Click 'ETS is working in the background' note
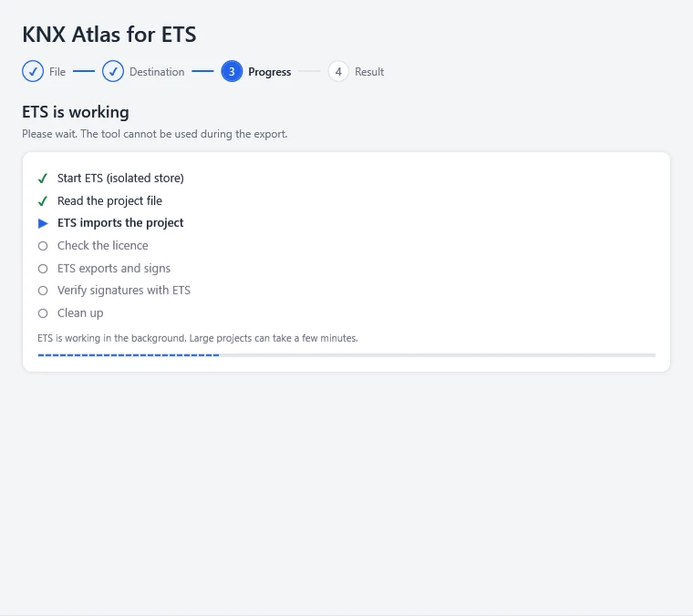The width and height of the screenshot is (693, 616). [x=198, y=338]
